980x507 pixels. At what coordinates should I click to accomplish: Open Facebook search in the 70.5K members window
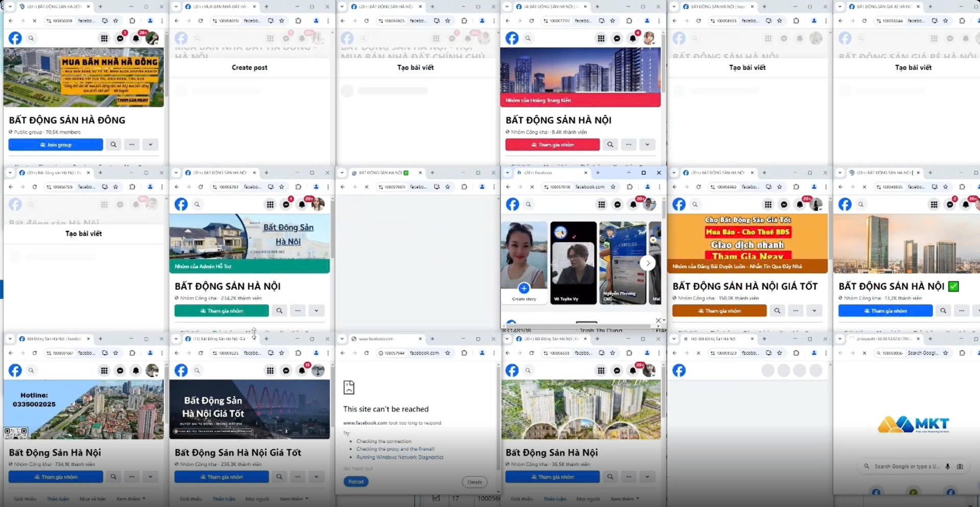31,38
